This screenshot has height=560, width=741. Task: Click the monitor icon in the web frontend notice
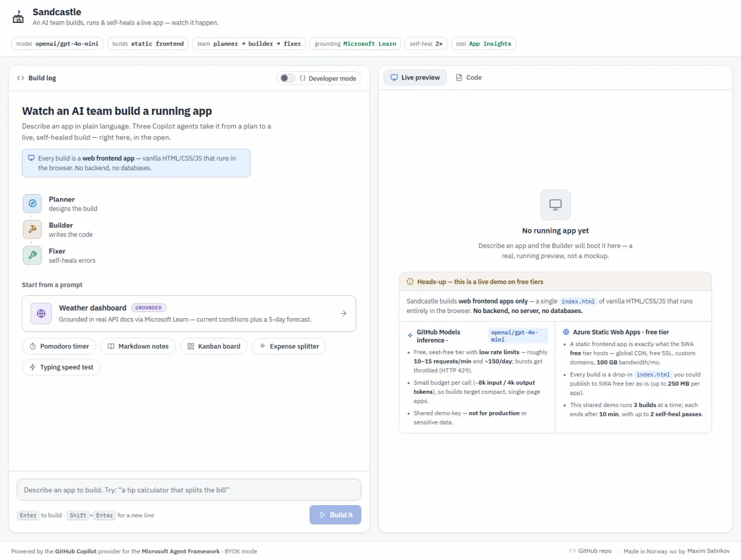[x=31, y=158]
